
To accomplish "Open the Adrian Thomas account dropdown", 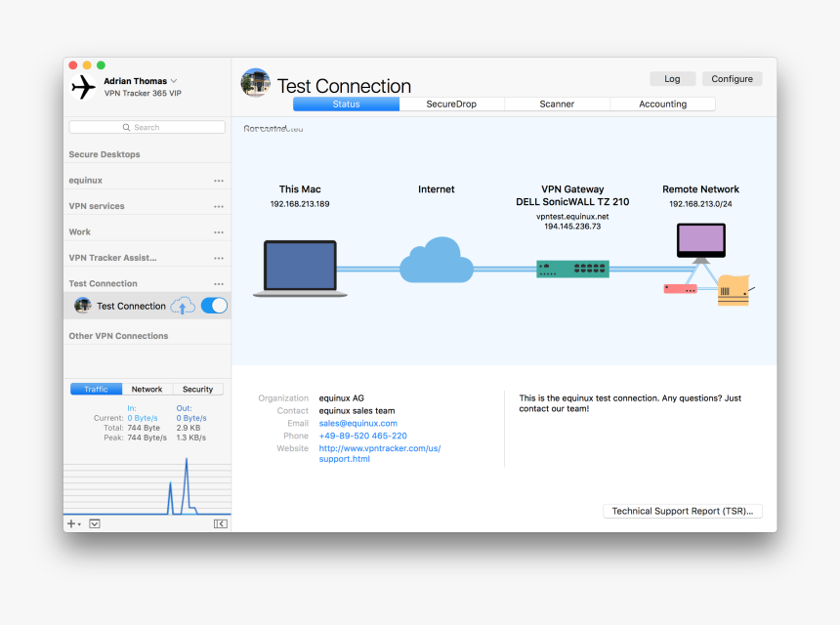I will point(141,81).
